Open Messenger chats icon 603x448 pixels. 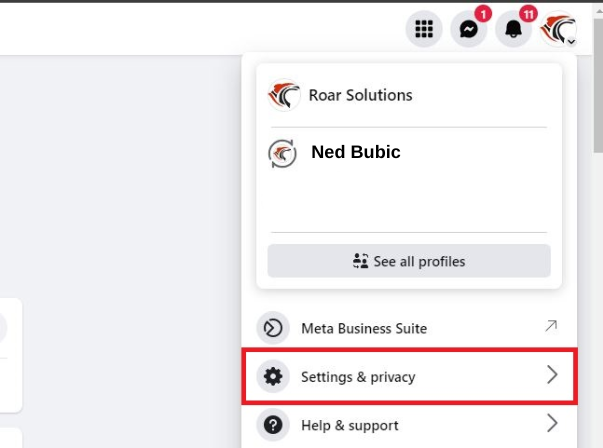pos(469,29)
